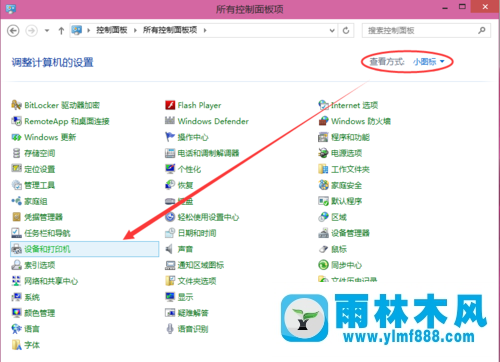Viewport: 500px width, 362px height.
Task: Expand the chevron after 所有控制面板项 in breadcrumb
Action: click(205, 31)
